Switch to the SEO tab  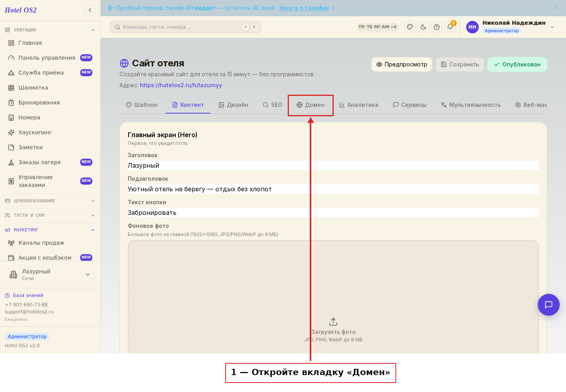coord(272,105)
